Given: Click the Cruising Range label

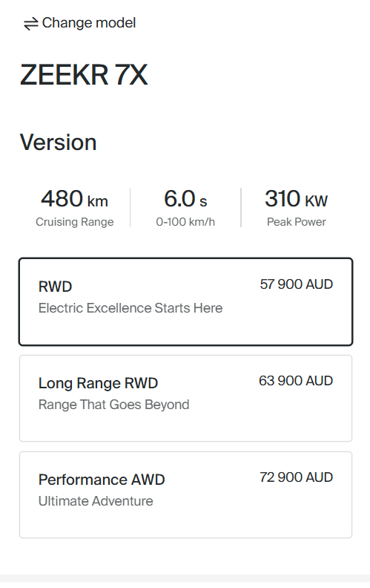Looking at the screenshot, I should click(x=75, y=222).
